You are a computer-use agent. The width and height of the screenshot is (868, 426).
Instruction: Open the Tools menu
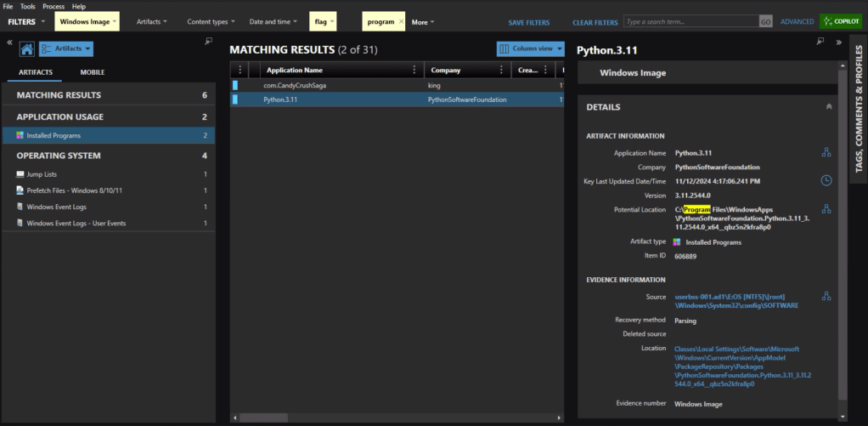click(28, 6)
